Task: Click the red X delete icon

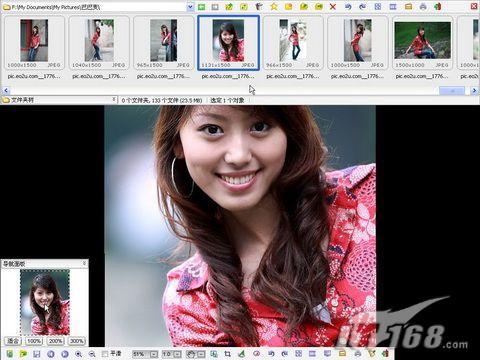Action: pyautogui.click(x=333, y=6)
